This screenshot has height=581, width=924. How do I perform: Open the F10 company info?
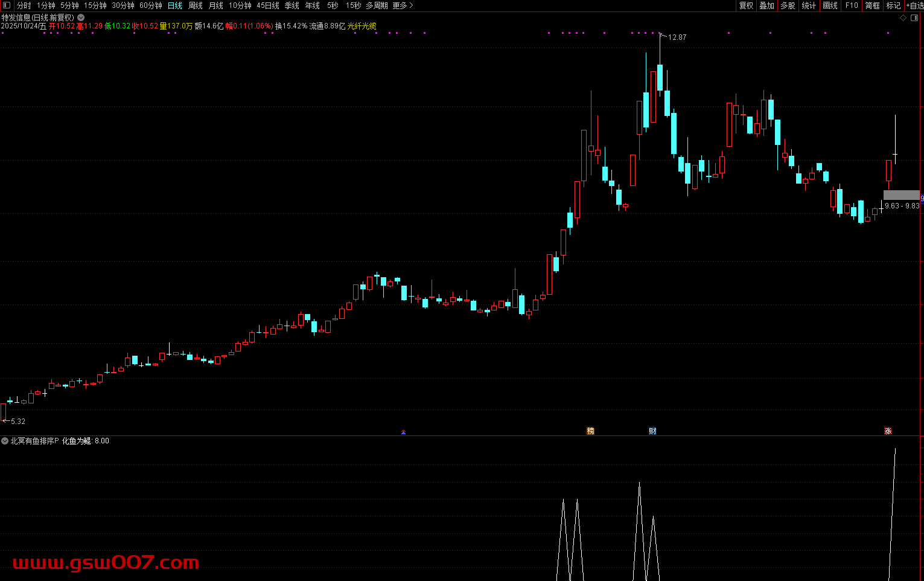[x=852, y=5]
